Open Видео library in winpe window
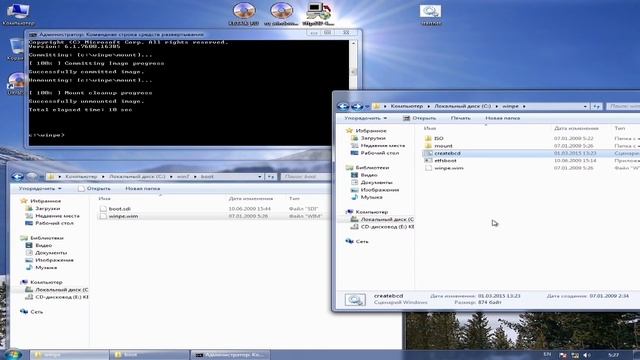This screenshot has width=640, height=360. (369, 175)
